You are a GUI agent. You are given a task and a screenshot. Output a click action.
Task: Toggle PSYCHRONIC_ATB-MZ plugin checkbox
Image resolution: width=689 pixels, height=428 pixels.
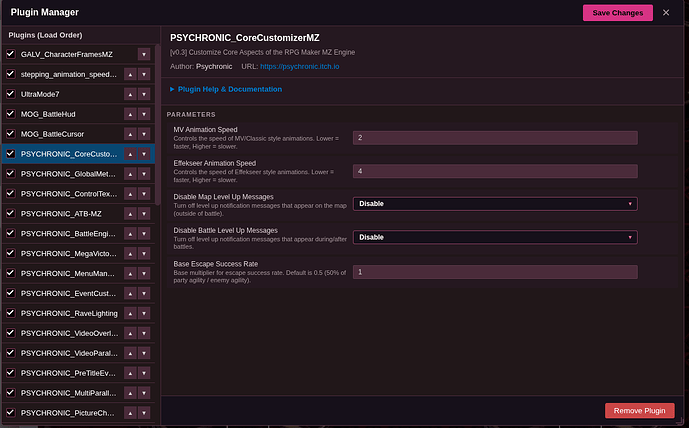point(11,213)
